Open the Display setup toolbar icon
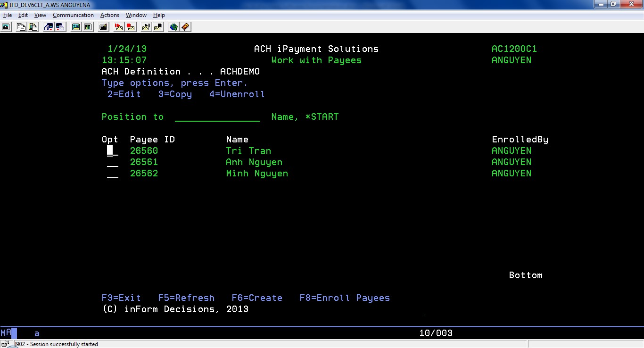The width and height of the screenshot is (644, 348). (x=76, y=27)
